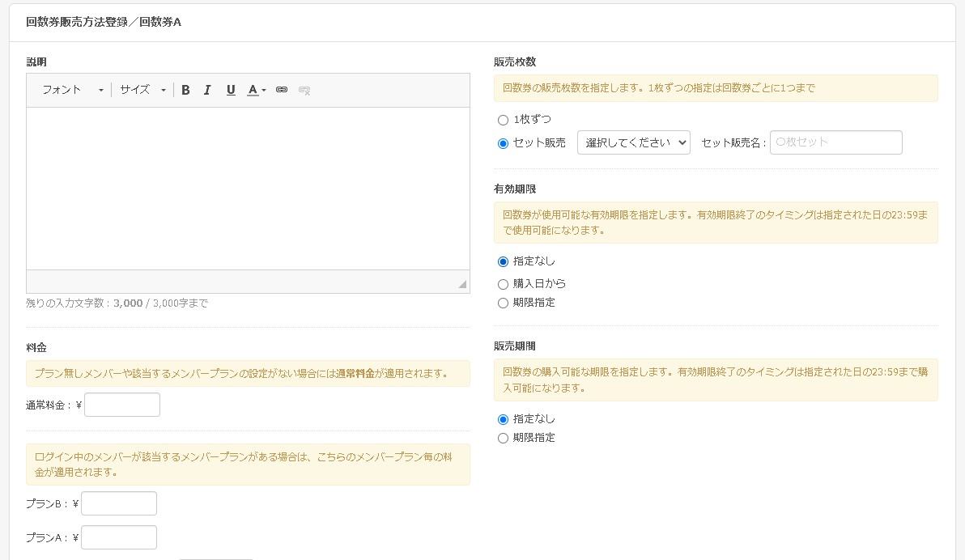
Task: Apply italic formatting in the editor
Action: pyautogui.click(x=207, y=90)
